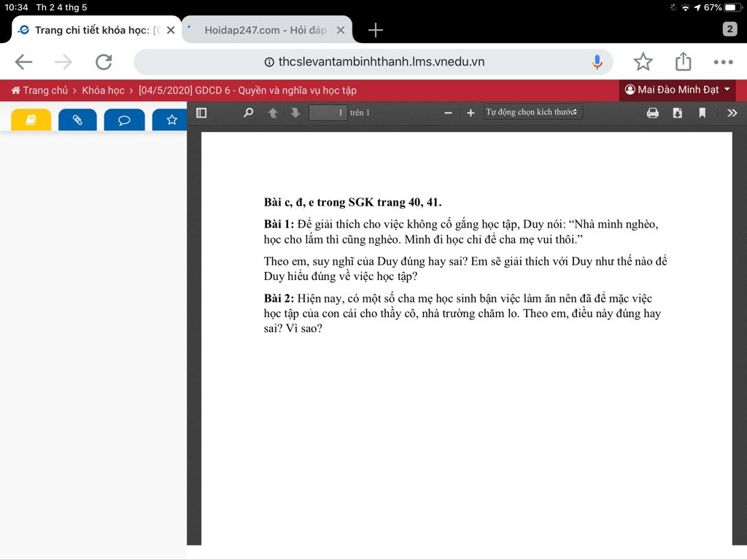
Task: Go to next PDF page
Action: pyautogui.click(x=295, y=113)
